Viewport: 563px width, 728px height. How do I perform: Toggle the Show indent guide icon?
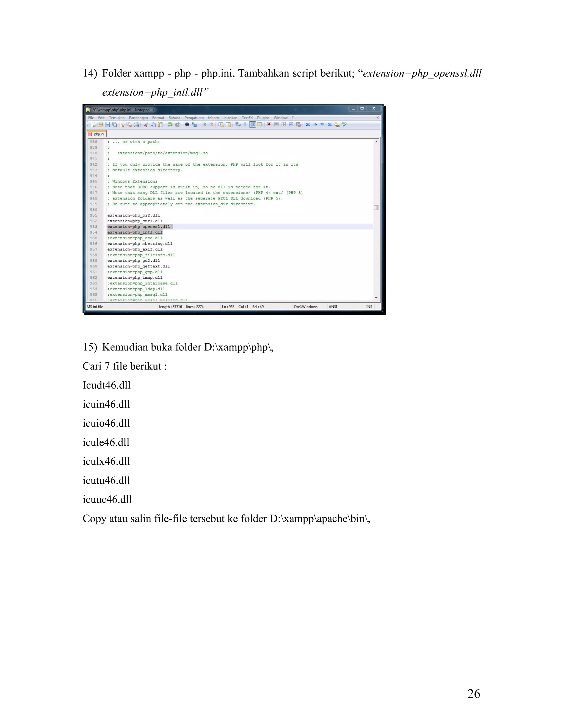click(253, 125)
